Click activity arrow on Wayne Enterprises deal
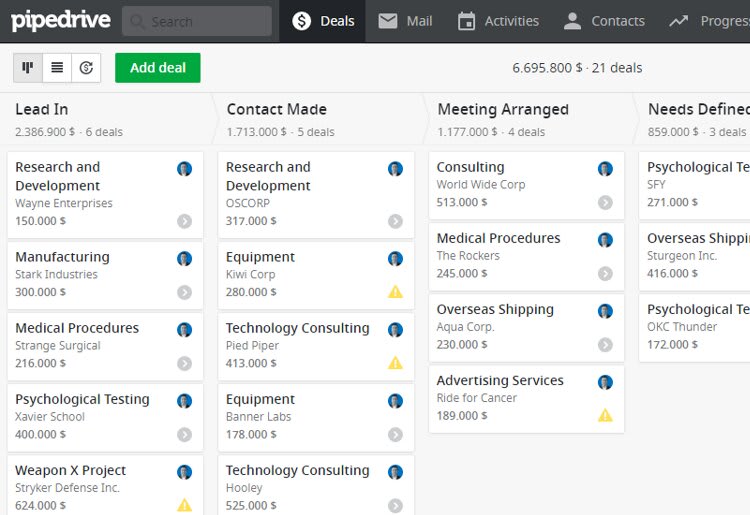The width and height of the screenshot is (750, 515). (185, 221)
